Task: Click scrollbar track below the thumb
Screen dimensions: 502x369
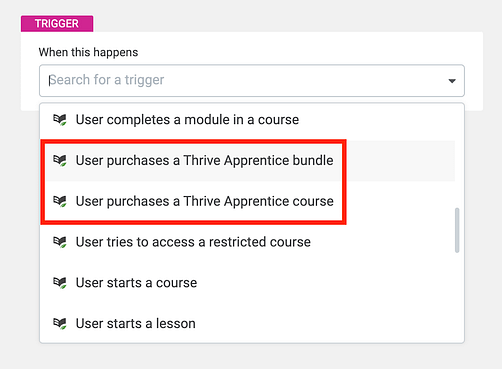Action: coord(457,297)
